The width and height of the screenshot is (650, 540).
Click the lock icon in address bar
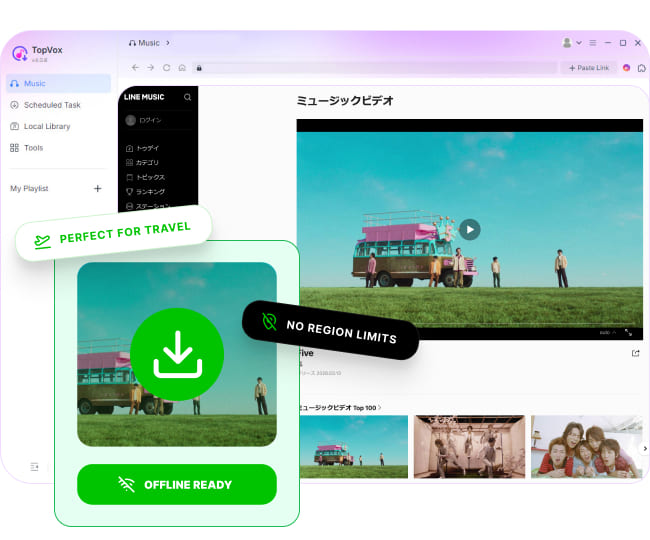coord(199,68)
